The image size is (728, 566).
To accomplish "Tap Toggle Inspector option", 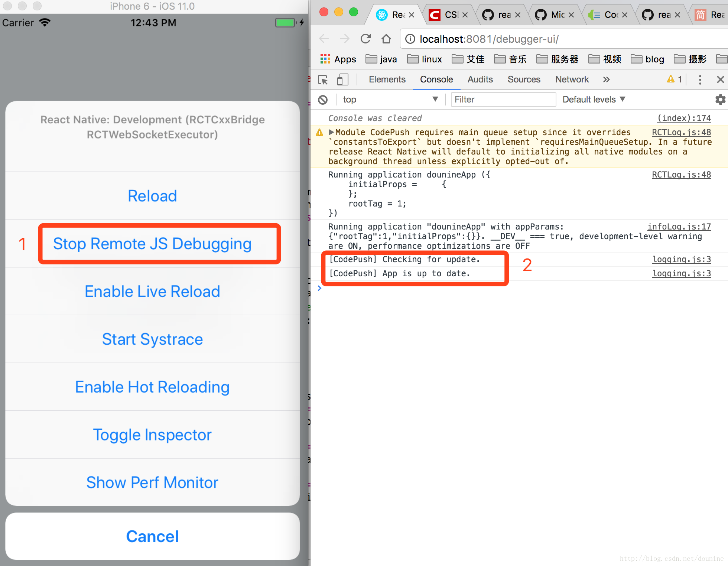I will pyautogui.click(x=152, y=435).
